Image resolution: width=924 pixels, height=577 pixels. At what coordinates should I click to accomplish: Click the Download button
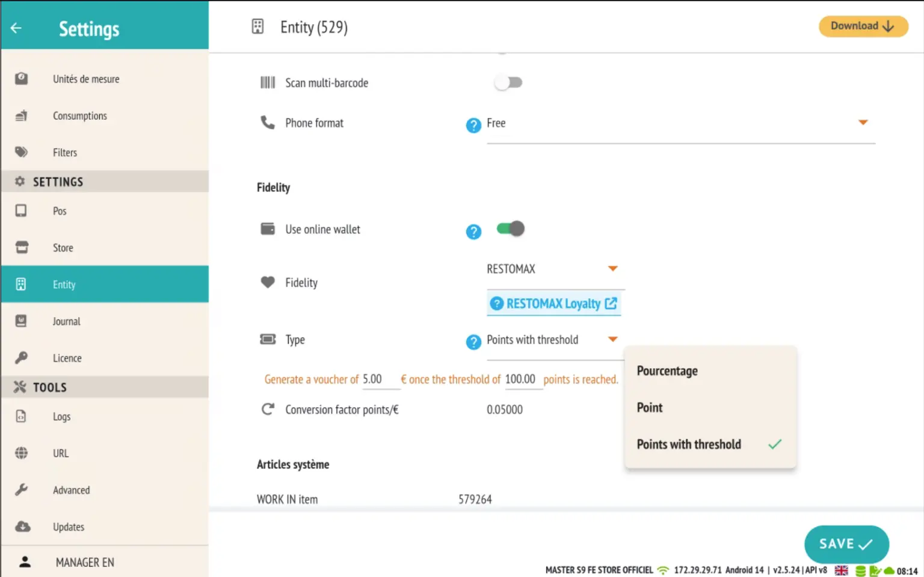[863, 26]
